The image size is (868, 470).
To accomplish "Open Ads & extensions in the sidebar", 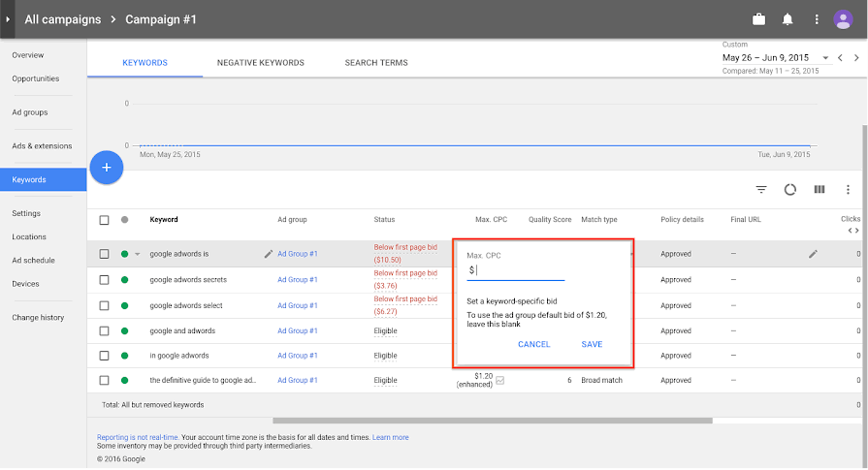I will coord(42,146).
